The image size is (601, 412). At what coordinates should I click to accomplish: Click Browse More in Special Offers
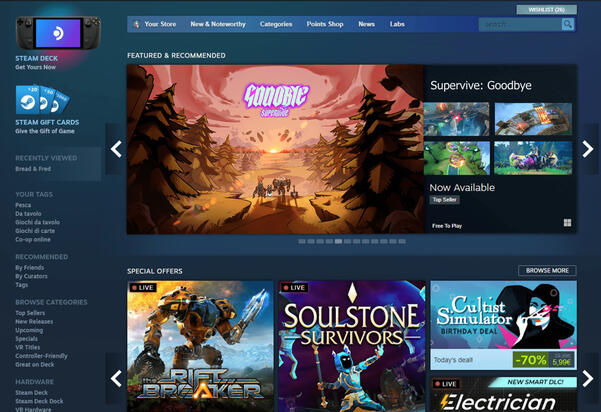tap(547, 271)
